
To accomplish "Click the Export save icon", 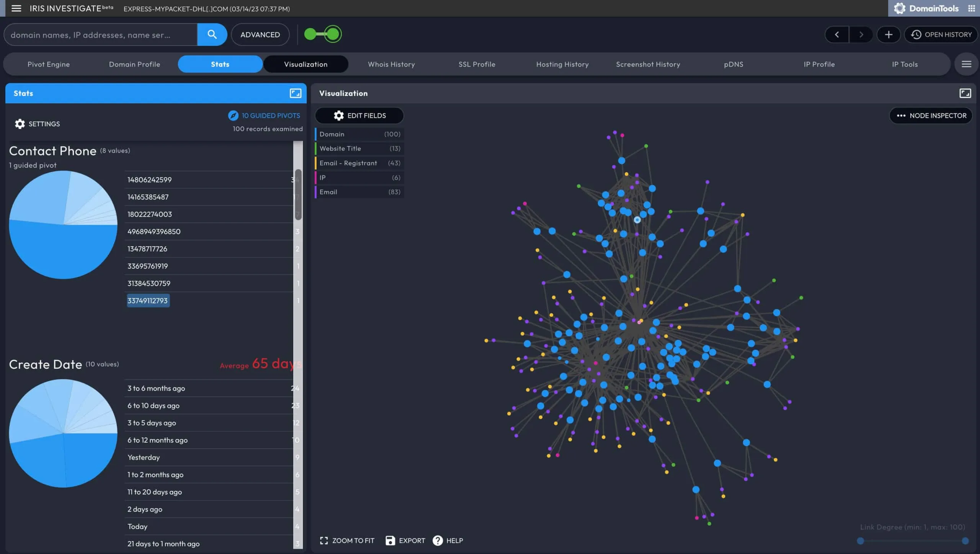I will [x=390, y=540].
